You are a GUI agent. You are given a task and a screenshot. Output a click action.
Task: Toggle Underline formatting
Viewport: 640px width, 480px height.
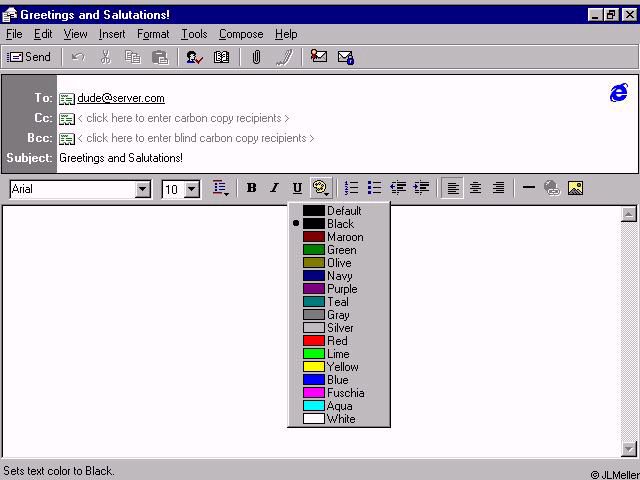point(297,188)
